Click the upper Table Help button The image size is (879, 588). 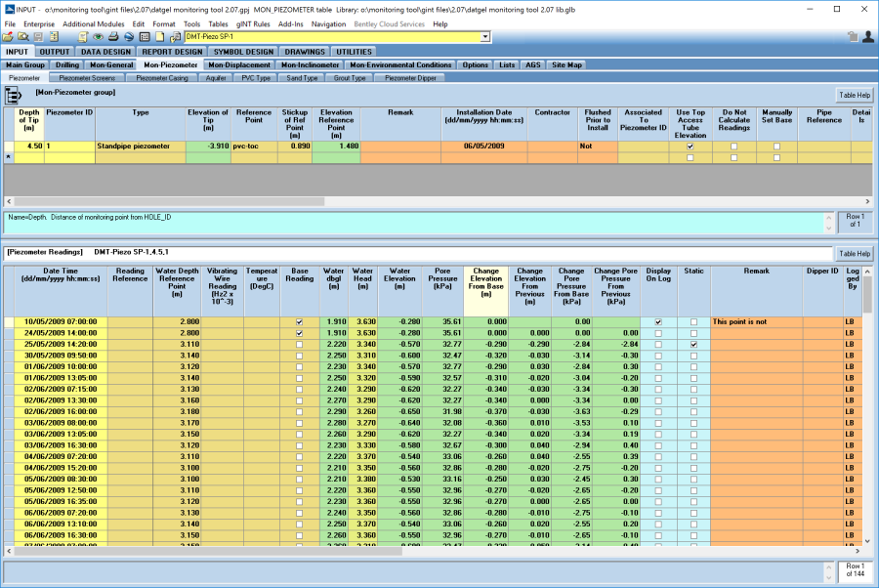(853, 95)
